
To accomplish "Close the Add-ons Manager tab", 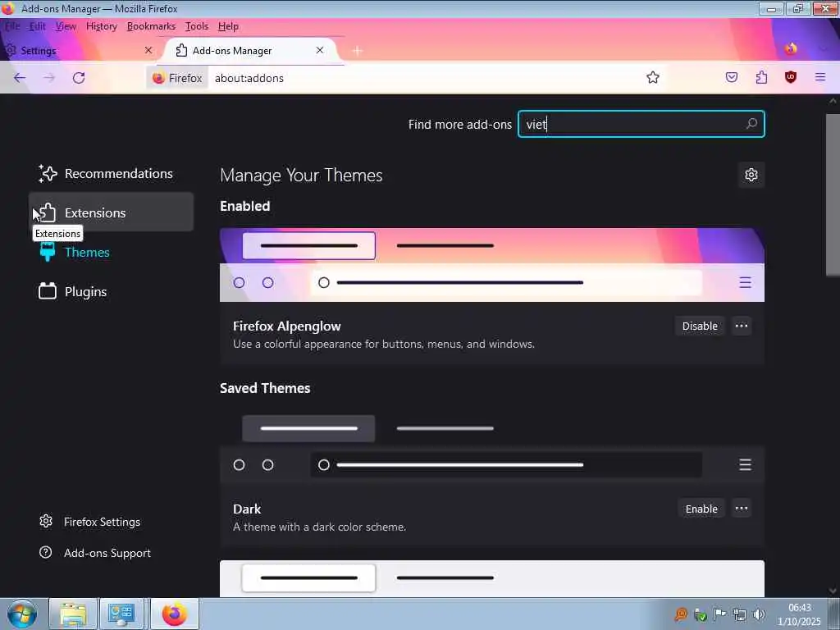I will 320,50.
